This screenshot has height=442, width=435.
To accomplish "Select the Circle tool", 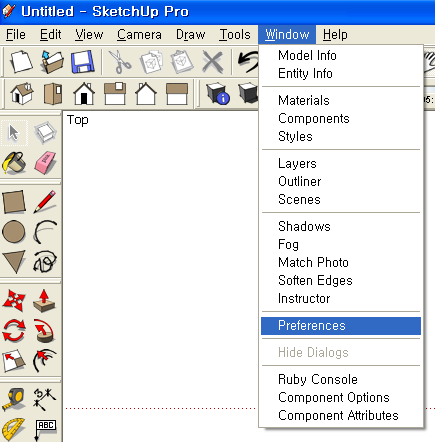I will click(14, 231).
